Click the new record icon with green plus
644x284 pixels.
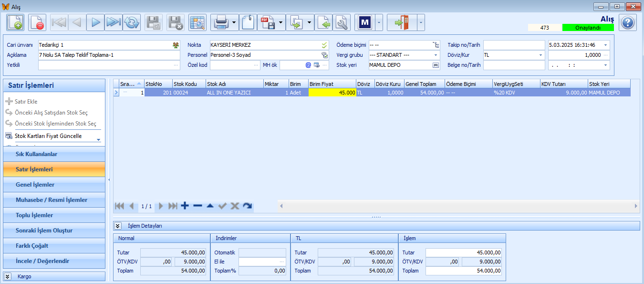tap(15, 22)
